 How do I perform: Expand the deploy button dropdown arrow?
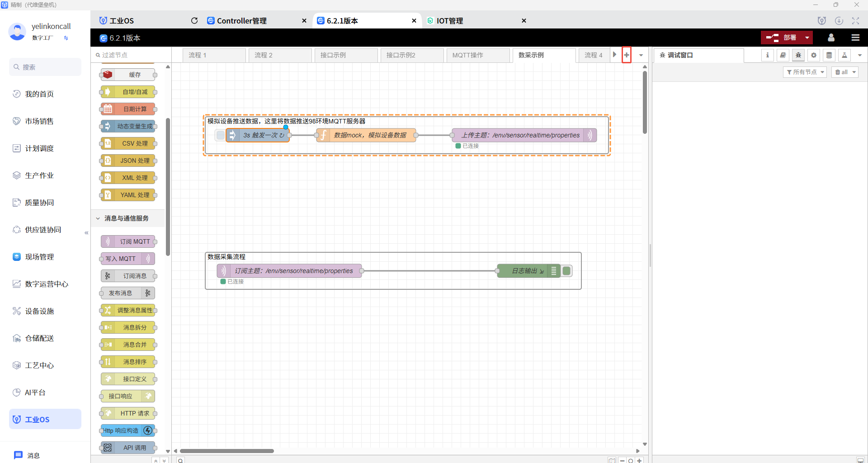pyautogui.click(x=807, y=38)
